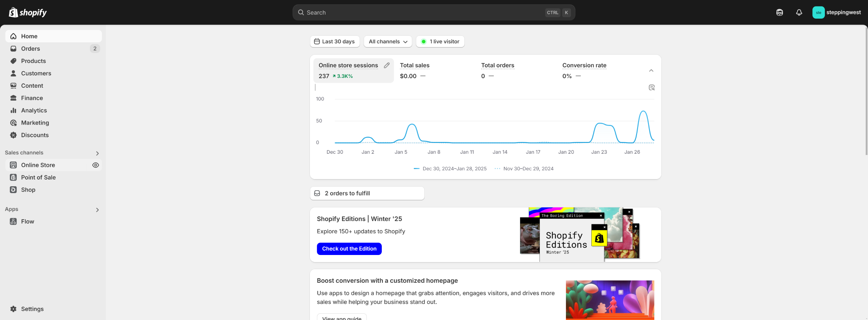The image size is (868, 320).
Task: Edit the Online store sessions metric
Action: point(387,65)
